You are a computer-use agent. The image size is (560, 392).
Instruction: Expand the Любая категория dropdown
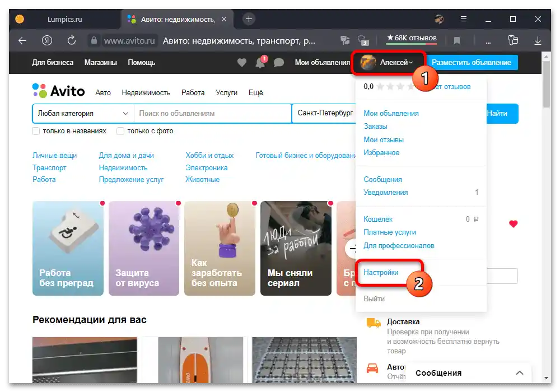[83, 114]
